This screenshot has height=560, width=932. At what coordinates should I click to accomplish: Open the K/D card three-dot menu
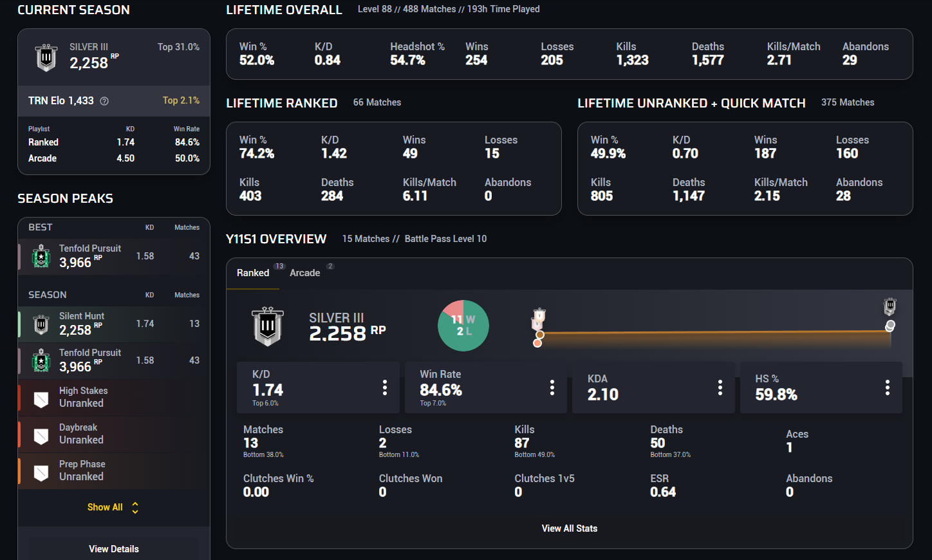click(x=385, y=387)
